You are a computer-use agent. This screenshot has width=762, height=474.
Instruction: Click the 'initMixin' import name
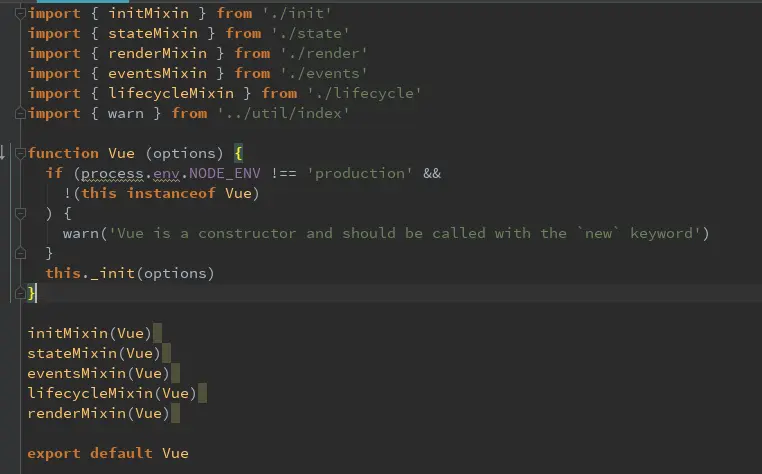pyautogui.click(x=148, y=13)
